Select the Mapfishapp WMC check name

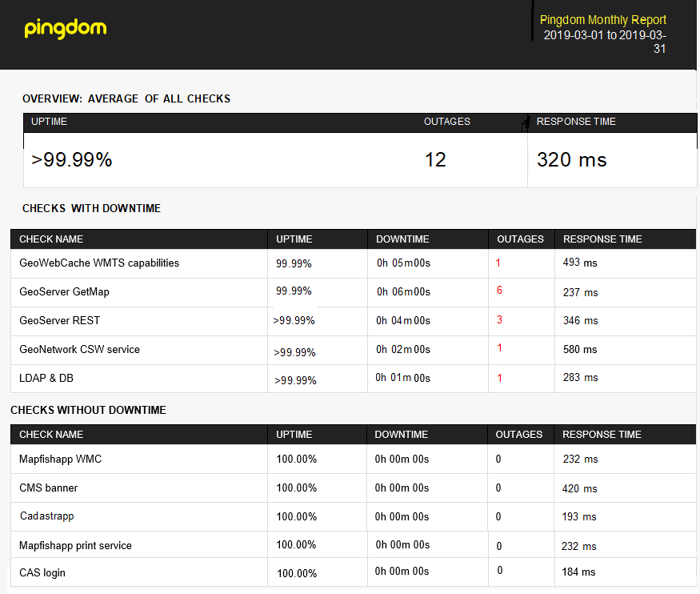[x=60, y=460]
